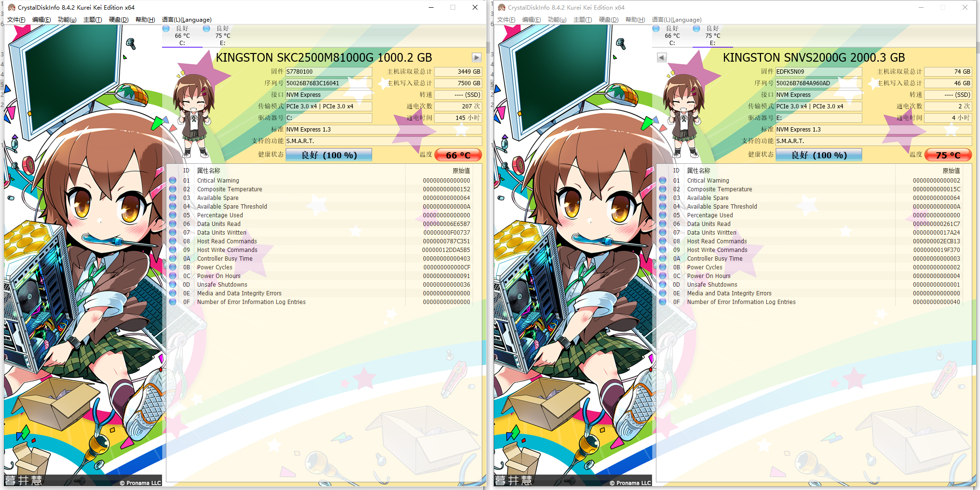
Task: Click Power Cycles status circle in SNVS2000G window
Action: (x=663, y=267)
